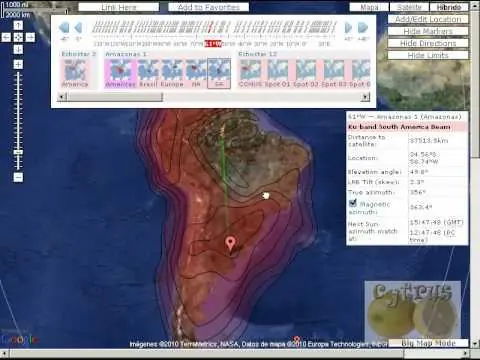Step one satellite left with the single arrow
480x360 pixels.
(x=78, y=28)
